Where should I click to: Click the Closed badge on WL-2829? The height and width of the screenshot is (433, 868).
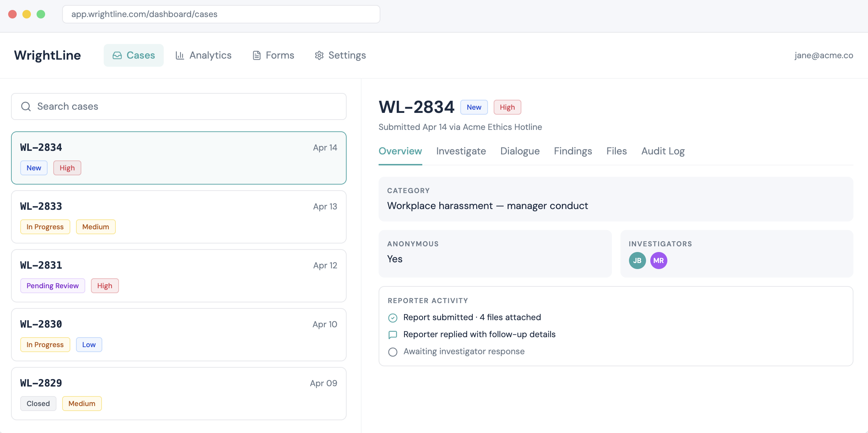coord(38,404)
